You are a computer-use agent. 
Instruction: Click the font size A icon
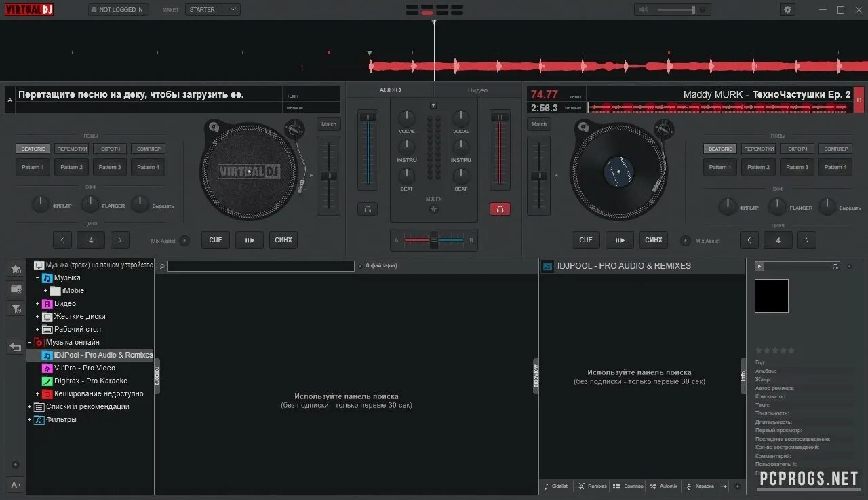[15, 485]
